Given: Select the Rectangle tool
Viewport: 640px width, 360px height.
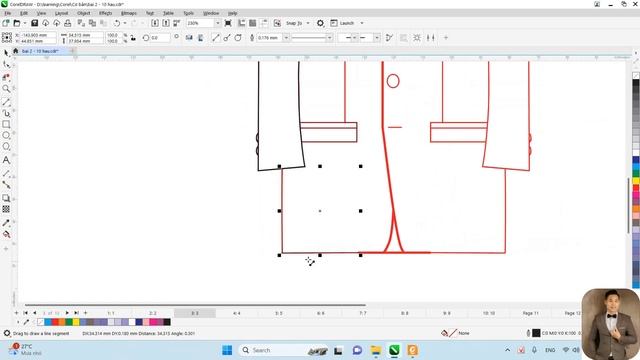Looking at the screenshot, I should tap(6, 124).
